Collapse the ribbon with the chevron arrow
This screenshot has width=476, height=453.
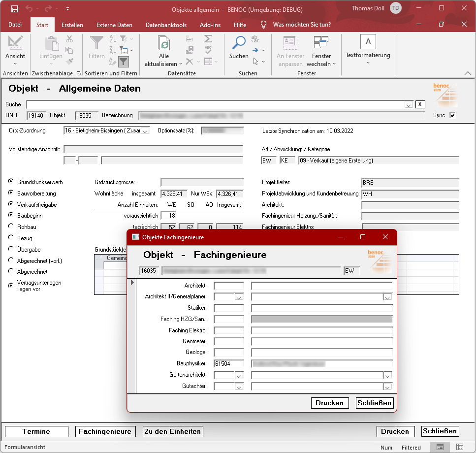tap(468, 73)
